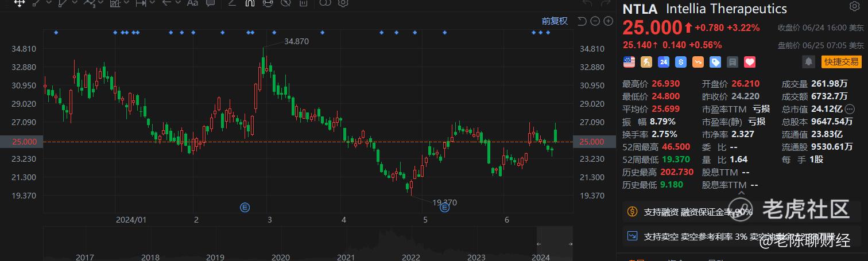The width and height of the screenshot is (868, 261).
Task: Click the 市净率 value 2.327
Action: tap(742, 134)
